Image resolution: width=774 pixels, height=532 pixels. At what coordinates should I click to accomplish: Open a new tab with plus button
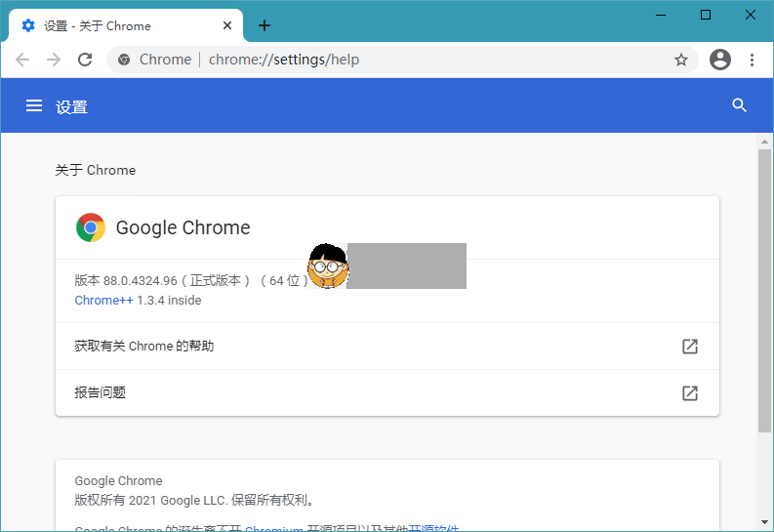point(265,25)
